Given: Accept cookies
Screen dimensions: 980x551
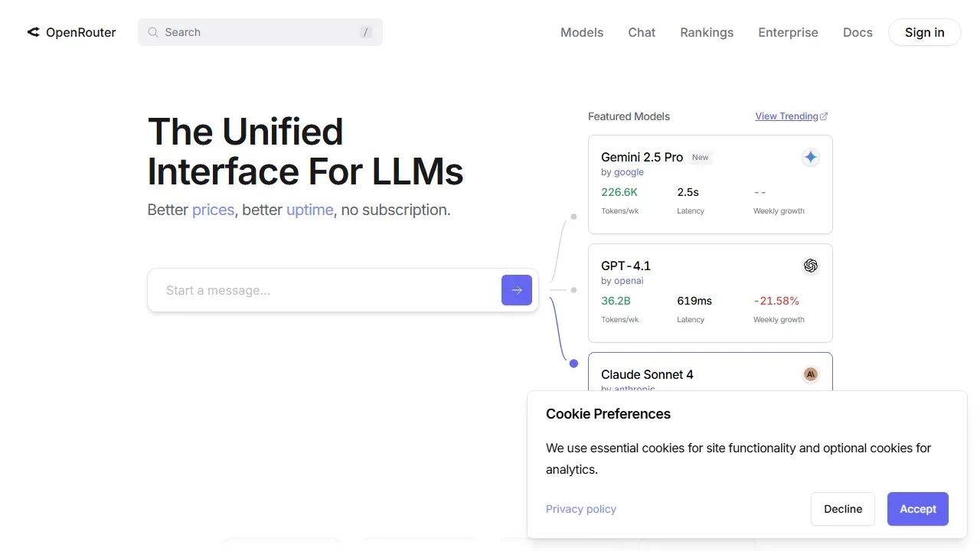Looking at the screenshot, I should (x=918, y=509).
